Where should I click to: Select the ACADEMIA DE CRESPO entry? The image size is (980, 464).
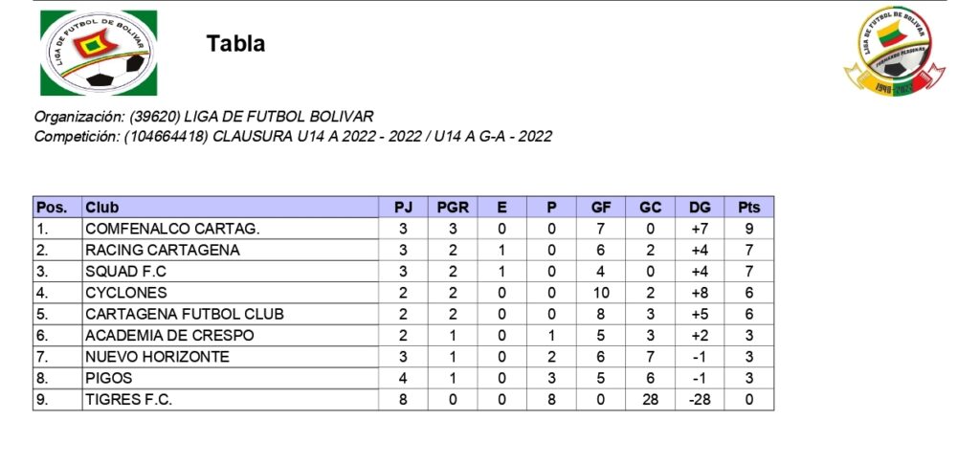(170, 336)
